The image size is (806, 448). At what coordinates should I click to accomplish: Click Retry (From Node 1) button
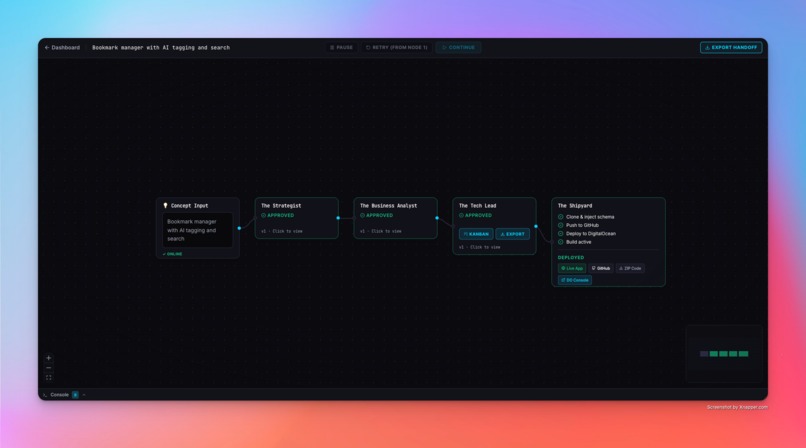[396, 47]
